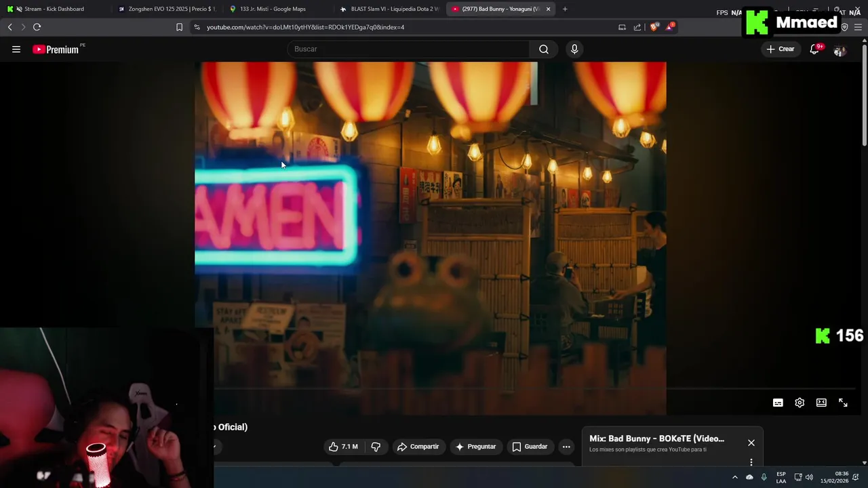The width and height of the screenshot is (868, 488).
Task: Save video with Guardar button
Action: (x=529, y=447)
